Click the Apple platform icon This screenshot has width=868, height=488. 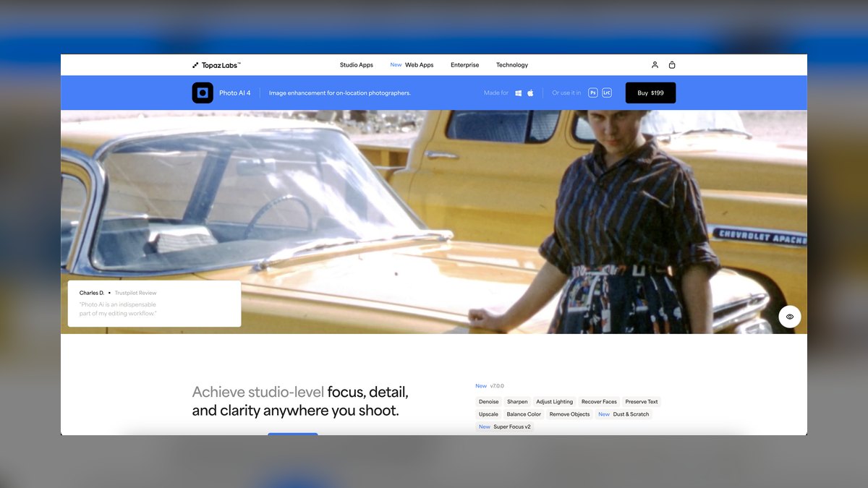click(530, 93)
